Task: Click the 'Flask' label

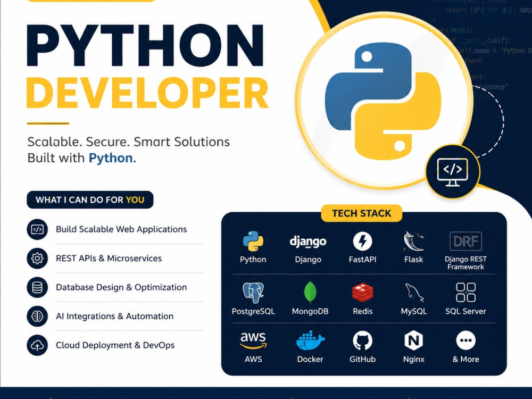Action: point(413,260)
